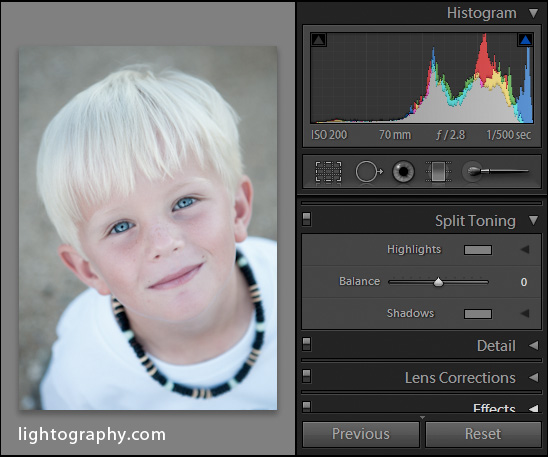Toggle Lens Corrections panel on/off switch

(307, 376)
